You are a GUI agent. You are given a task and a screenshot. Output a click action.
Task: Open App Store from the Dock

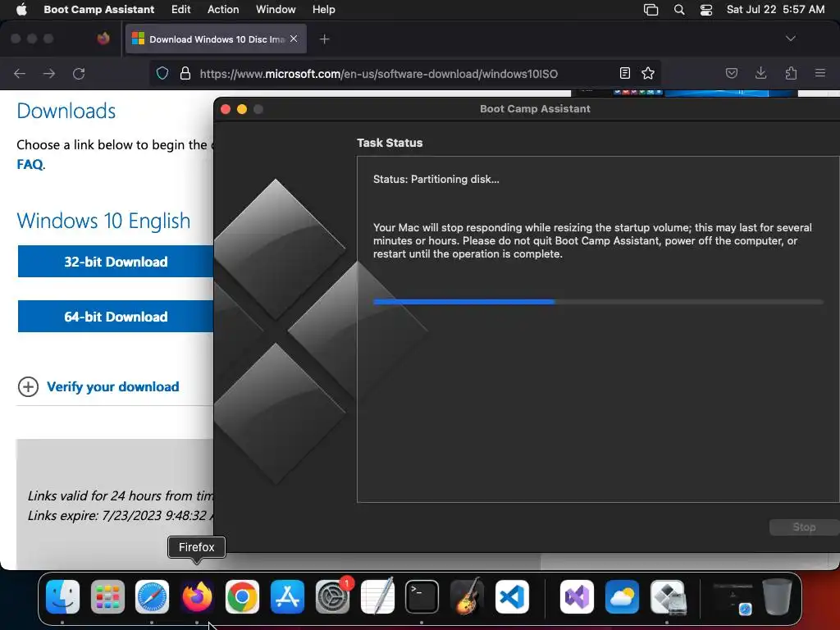(287, 597)
